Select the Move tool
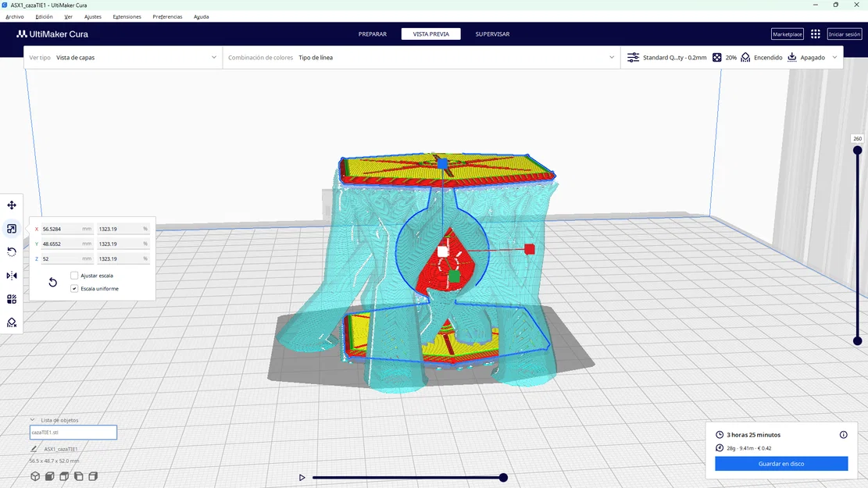Viewport: 868px width, 488px height. [x=11, y=205]
